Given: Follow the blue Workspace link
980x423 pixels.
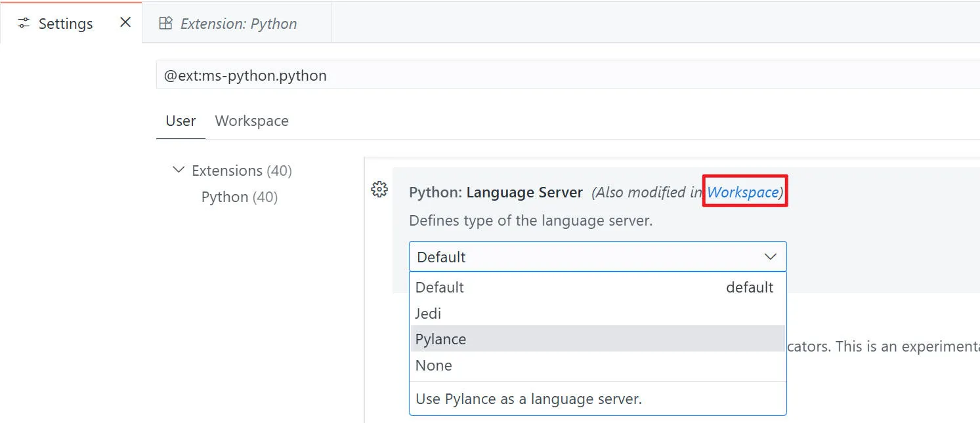Looking at the screenshot, I should [x=742, y=192].
